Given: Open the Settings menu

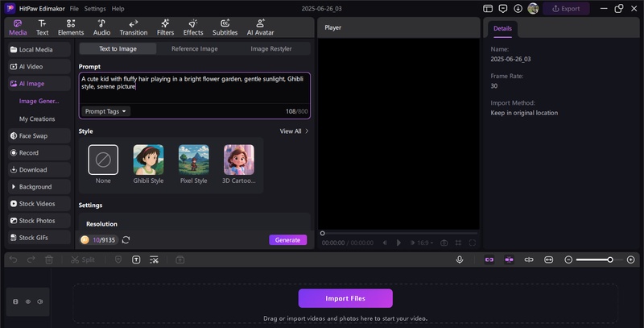Looking at the screenshot, I should 95,9.
